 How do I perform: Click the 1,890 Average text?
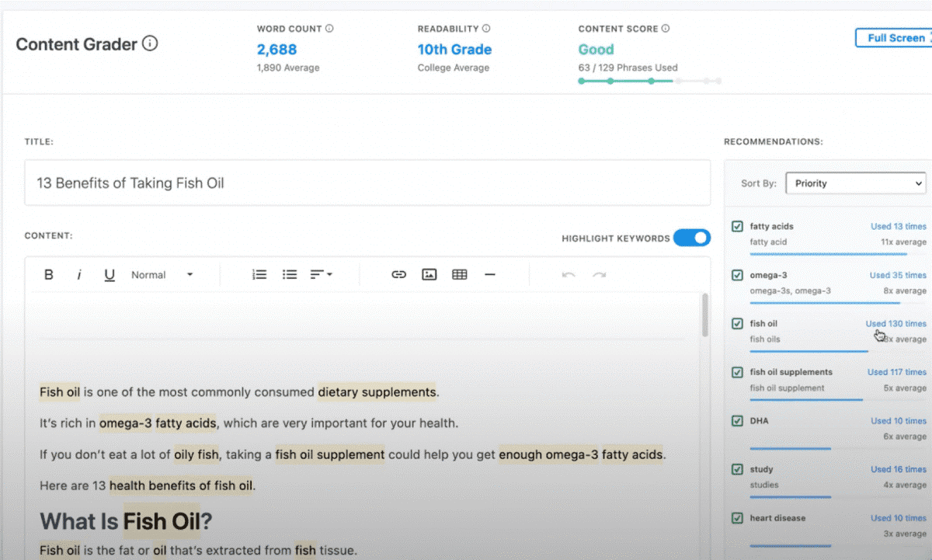(x=288, y=68)
